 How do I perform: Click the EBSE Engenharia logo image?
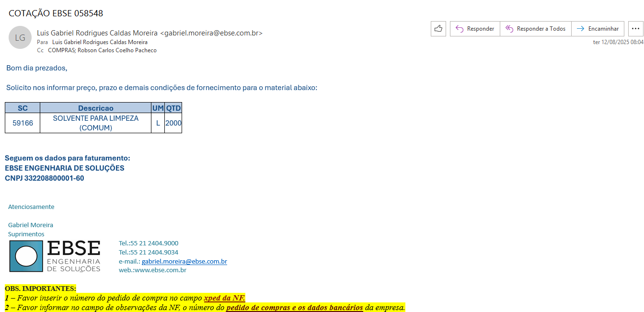[55, 256]
